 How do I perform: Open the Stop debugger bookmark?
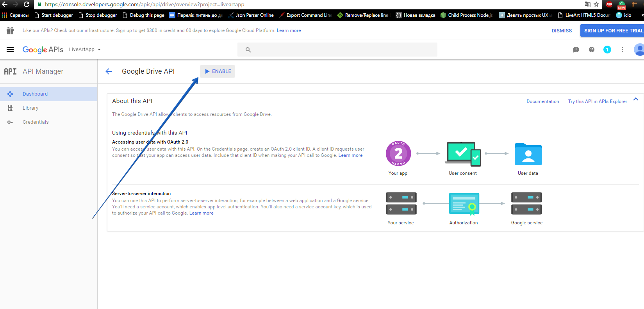pyautogui.click(x=98, y=15)
